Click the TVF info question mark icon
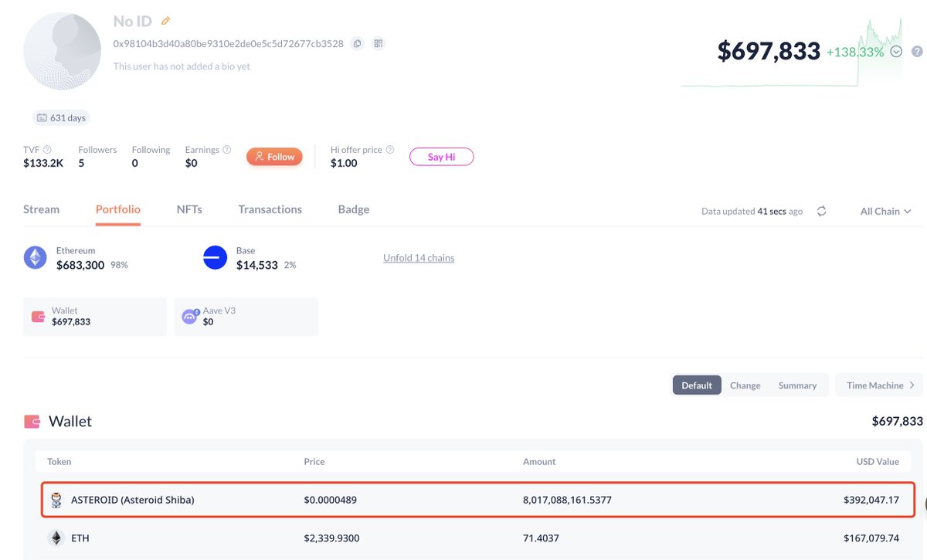Screen dimensions: 927x560 coord(47,150)
